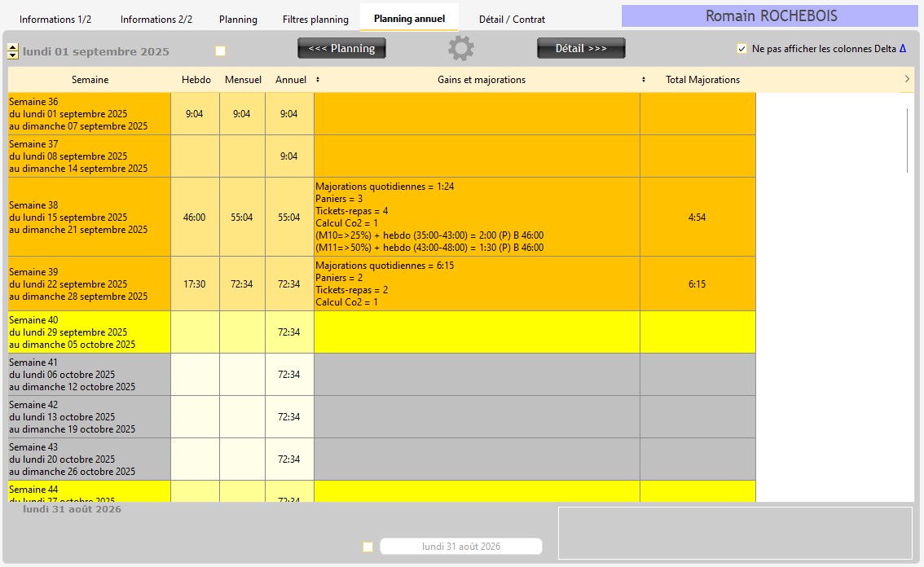Click the vertical scrollbar of the table
Image resolution: width=924 pixels, height=567 pixels.
(x=907, y=140)
